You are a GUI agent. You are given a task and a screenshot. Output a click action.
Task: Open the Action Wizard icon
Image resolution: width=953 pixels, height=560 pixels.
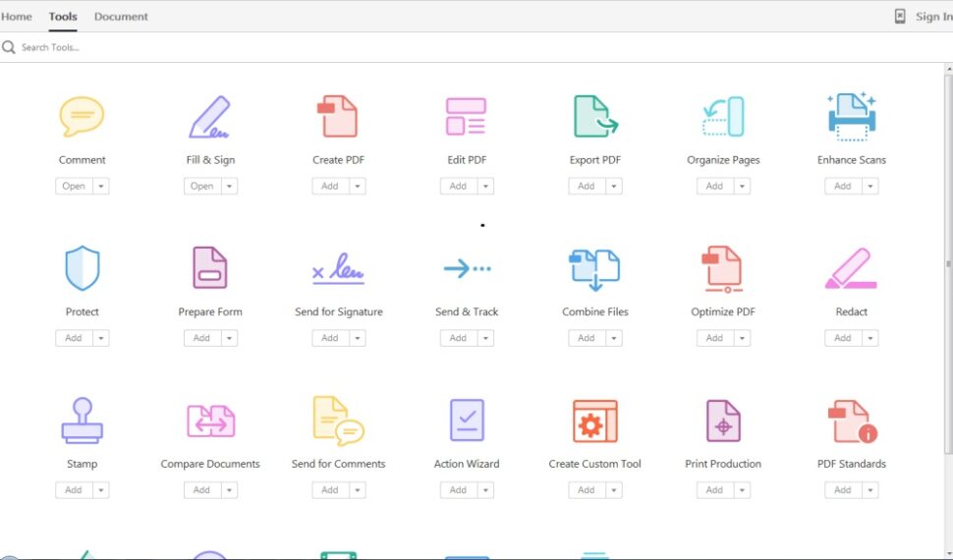(x=466, y=420)
